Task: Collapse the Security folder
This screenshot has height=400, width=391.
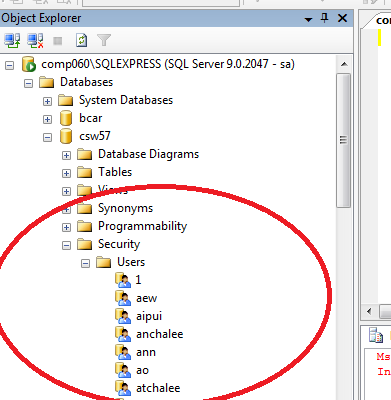Action: pos(66,245)
